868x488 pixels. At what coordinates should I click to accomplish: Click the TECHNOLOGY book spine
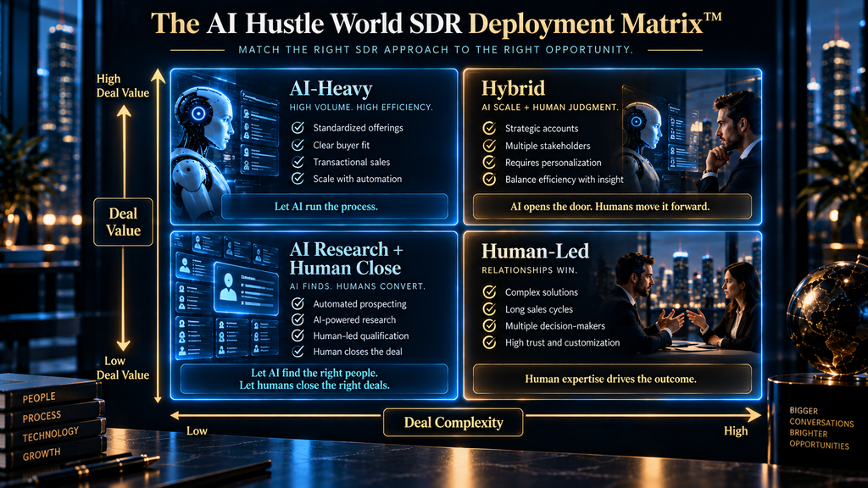click(52, 435)
